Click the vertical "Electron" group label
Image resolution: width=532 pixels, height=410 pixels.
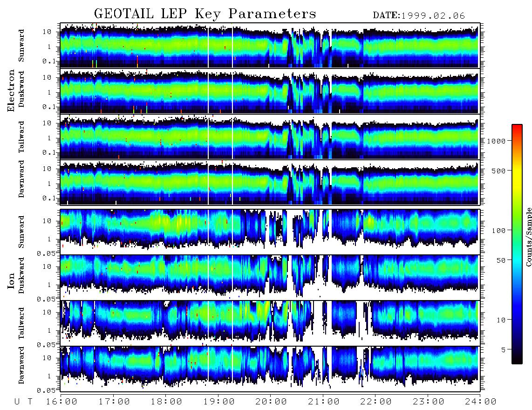point(11,90)
